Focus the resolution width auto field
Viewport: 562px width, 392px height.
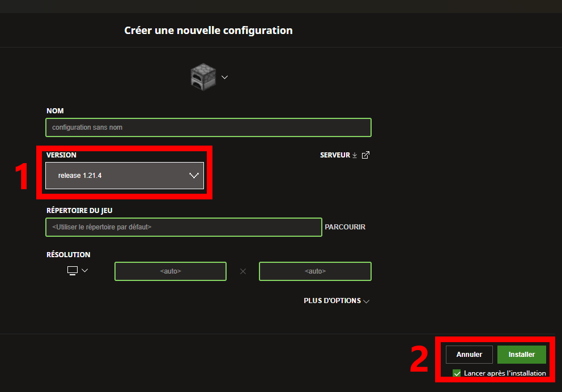pyautogui.click(x=171, y=271)
